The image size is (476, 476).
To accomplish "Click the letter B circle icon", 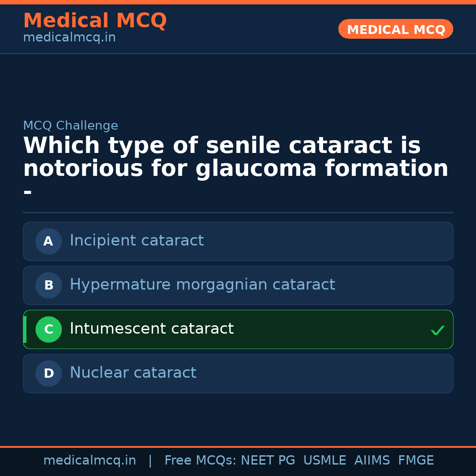I will pos(48,285).
